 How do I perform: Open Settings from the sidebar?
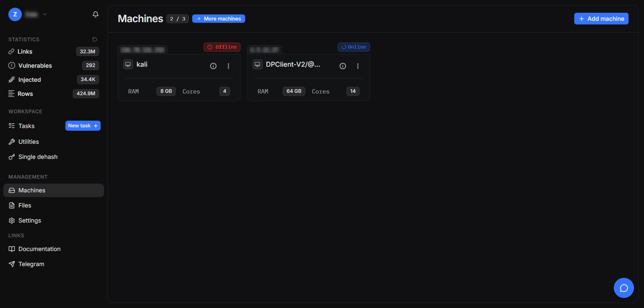pos(30,220)
